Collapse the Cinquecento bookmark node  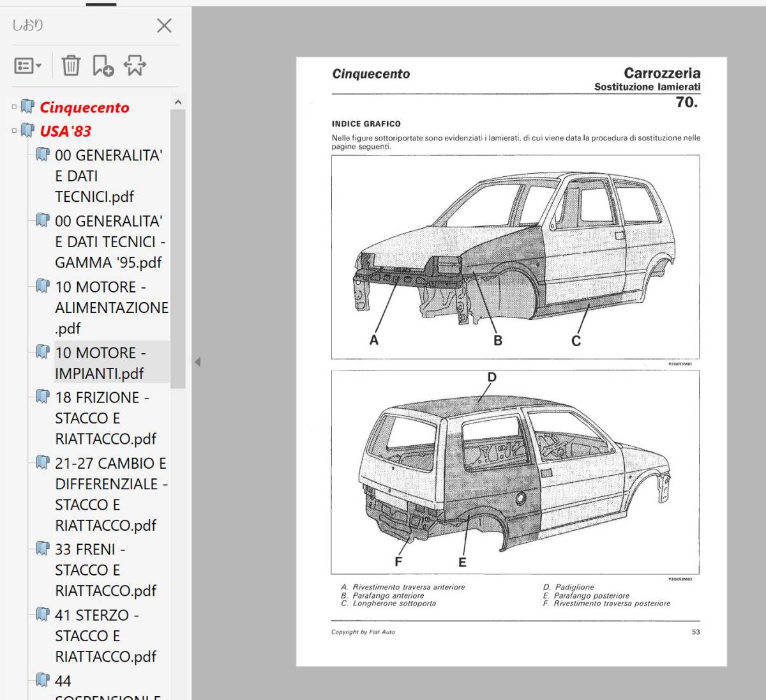pos(14,107)
